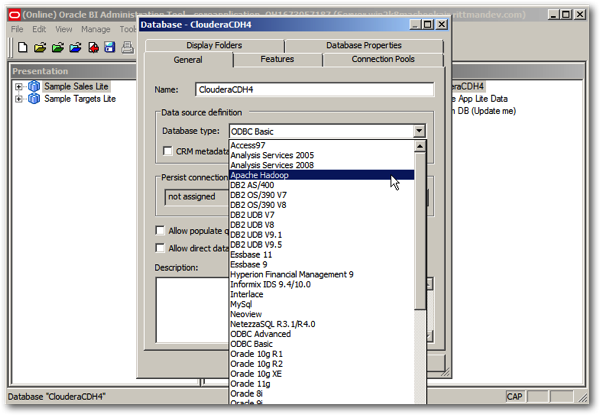This screenshot has width=600, height=415.
Task: Select Essbase 11 in the list
Action: pos(322,255)
